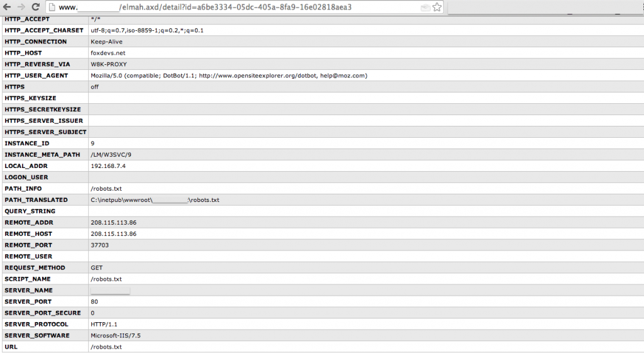Click the INSTANCE_META_PATH /LM/W3SVC/9 value
This screenshot has width=644, height=353.
111,155
